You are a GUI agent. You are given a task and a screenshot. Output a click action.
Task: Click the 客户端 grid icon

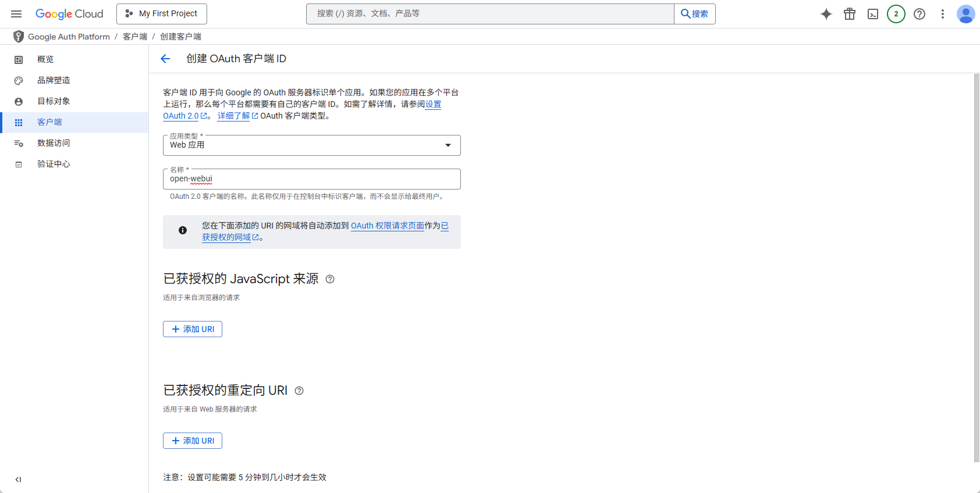[19, 122]
